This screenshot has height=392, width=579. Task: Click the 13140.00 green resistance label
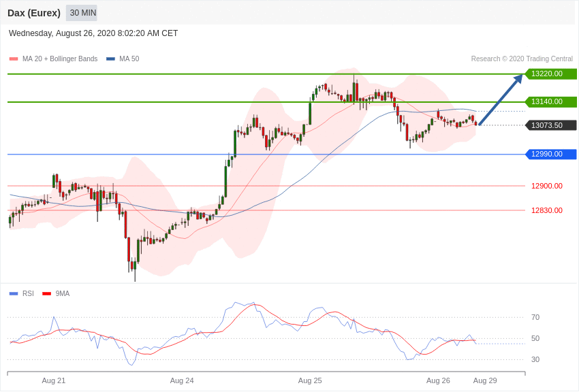click(551, 102)
